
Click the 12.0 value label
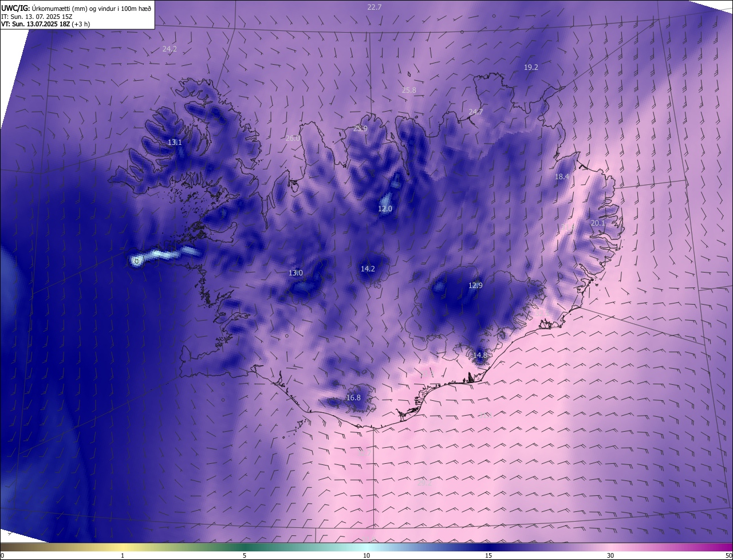point(385,209)
